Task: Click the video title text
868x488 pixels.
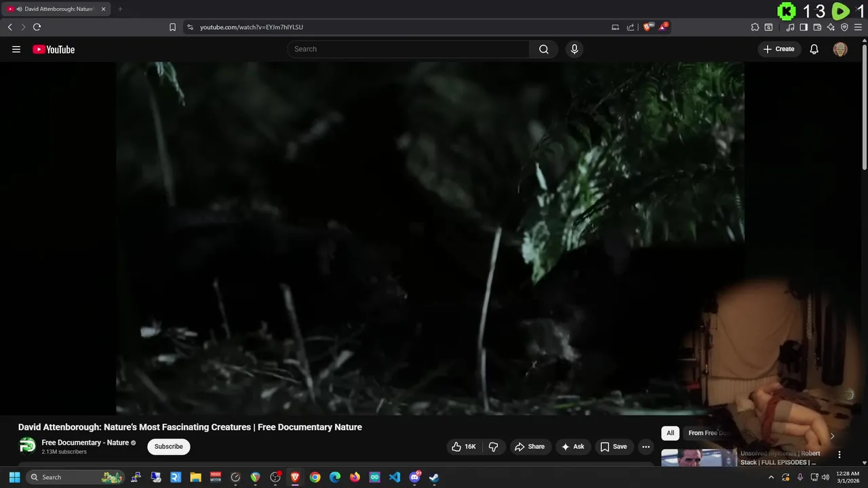Action: 190,427
